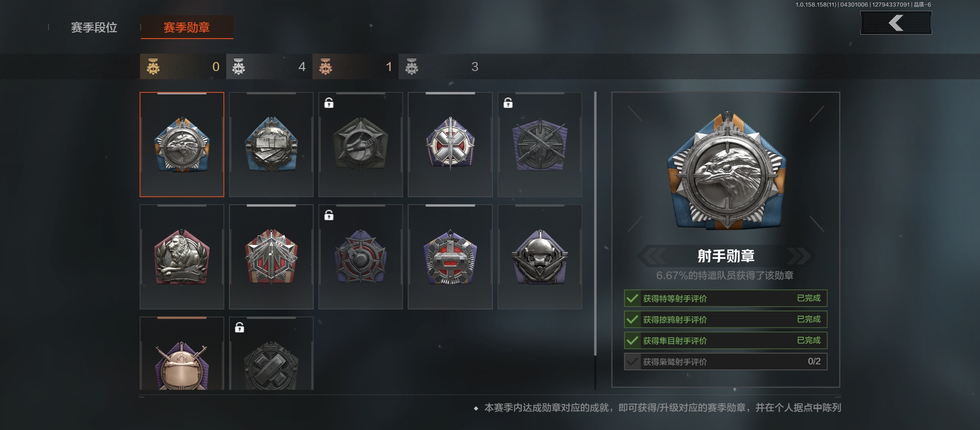Screen dimensions: 980x430
Task: Click the back arrow button
Action: click(896, 23)
